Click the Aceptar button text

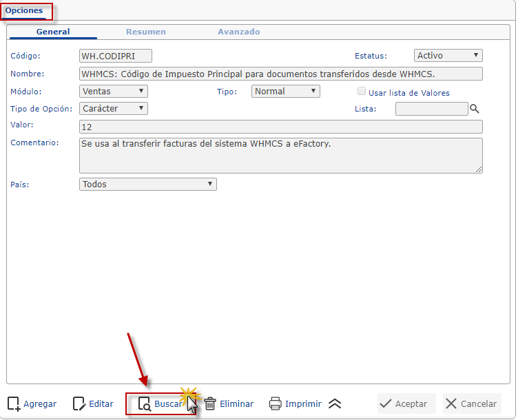pyautogui.click(x=411, y=404)
